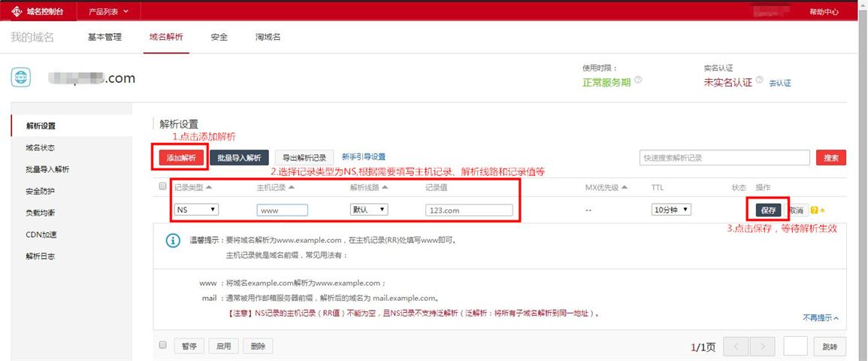Image resolution: width=868 pixels, height=361 pixels.
Task: Toggle bottom checkbox next to 暂停
Action: pyautogui.click(x=163, y=345)
